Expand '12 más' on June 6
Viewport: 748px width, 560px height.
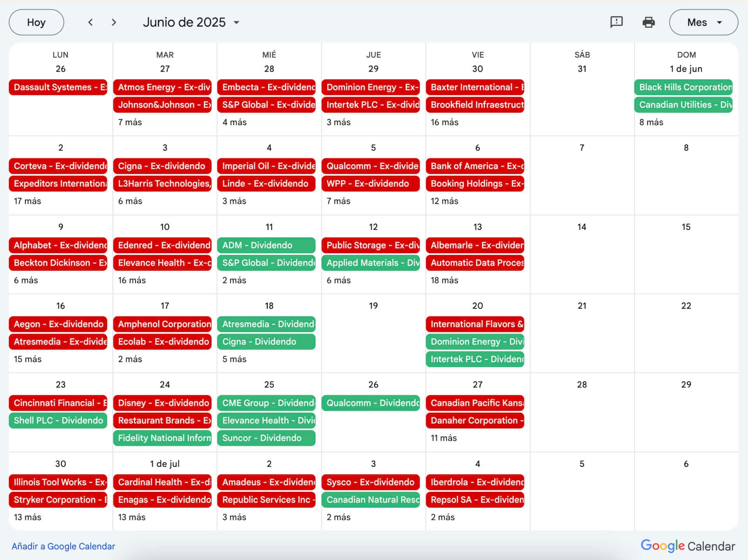[x=445, y=201]
